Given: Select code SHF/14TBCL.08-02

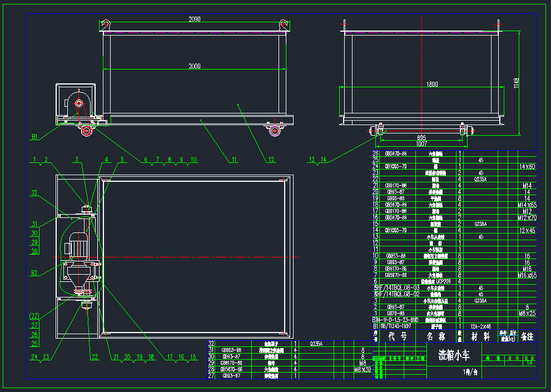Looking at the screenshot, I should coord(396,294).
